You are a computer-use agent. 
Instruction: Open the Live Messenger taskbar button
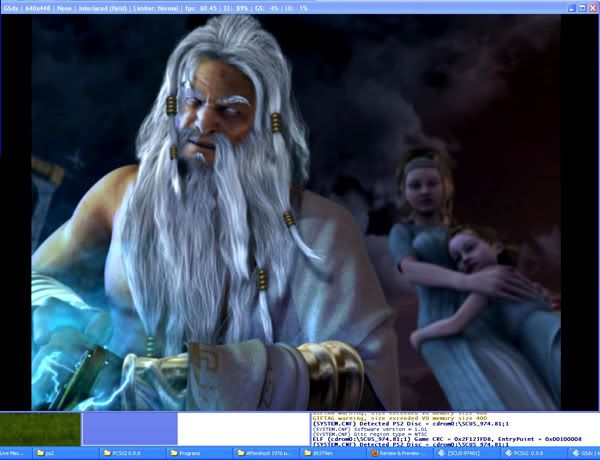point(15,453)
